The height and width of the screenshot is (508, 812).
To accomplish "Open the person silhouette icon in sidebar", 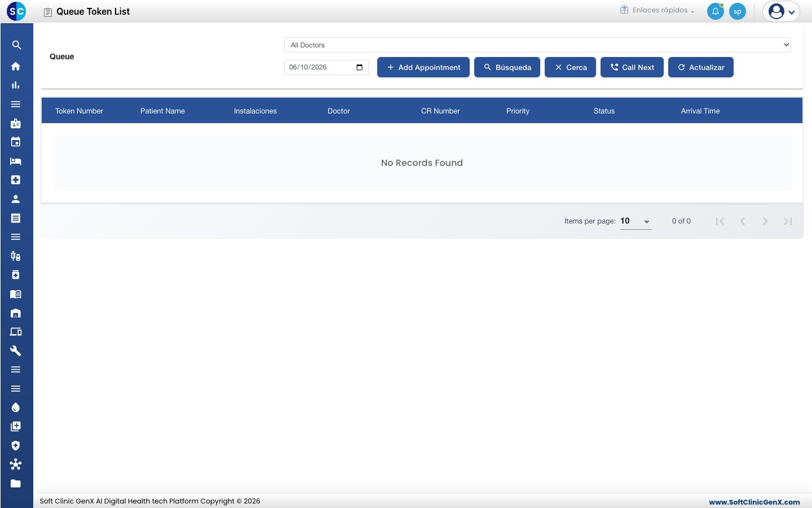I will point(16,199).
